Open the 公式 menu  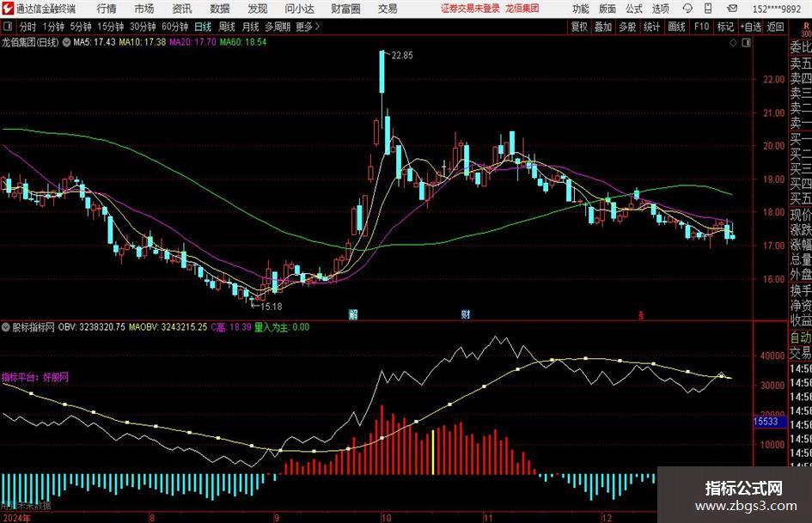[x=634, y=9]
